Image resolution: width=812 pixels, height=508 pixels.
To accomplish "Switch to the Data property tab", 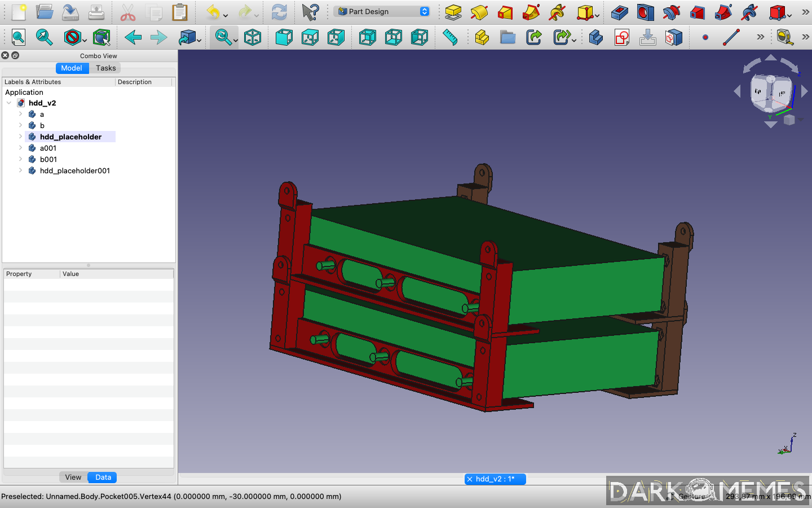I will click(x=103, y=477).
